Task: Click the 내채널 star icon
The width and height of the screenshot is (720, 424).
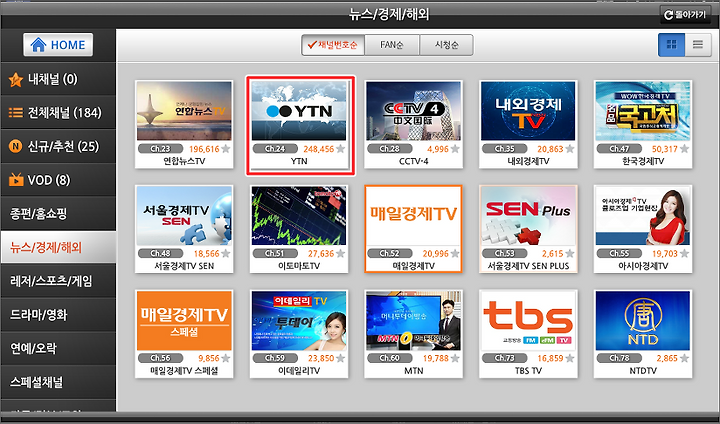Action: click(16, 79)
